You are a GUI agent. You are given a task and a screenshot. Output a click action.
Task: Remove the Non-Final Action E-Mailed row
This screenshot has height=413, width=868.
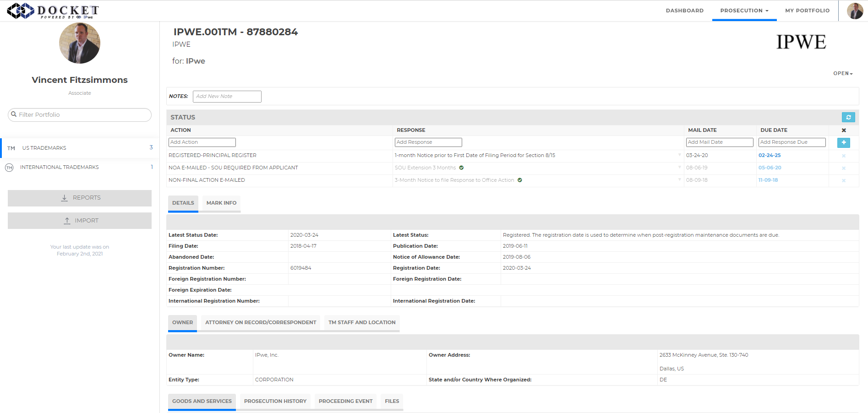[x=843, y=181]
